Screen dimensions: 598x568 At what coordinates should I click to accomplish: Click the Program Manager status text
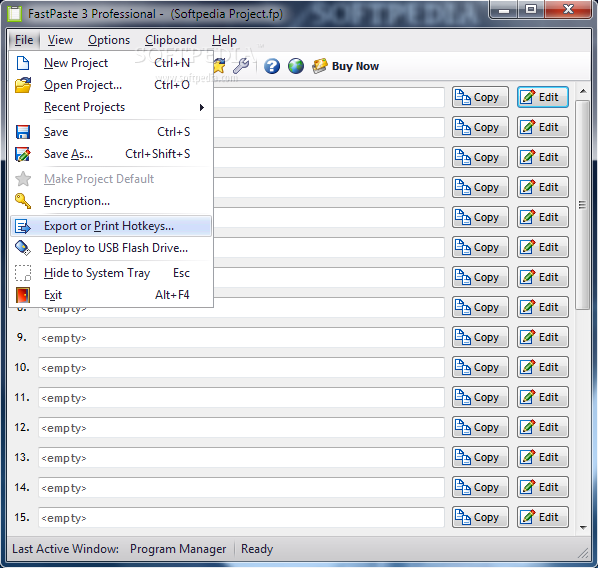pyautogui.click(x=178, y=549)
